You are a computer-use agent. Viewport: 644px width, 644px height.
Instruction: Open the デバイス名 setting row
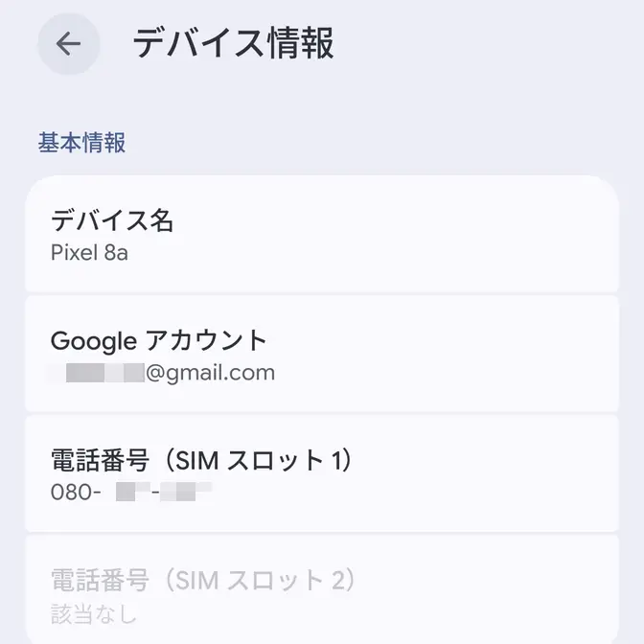(x=322, y=235)
